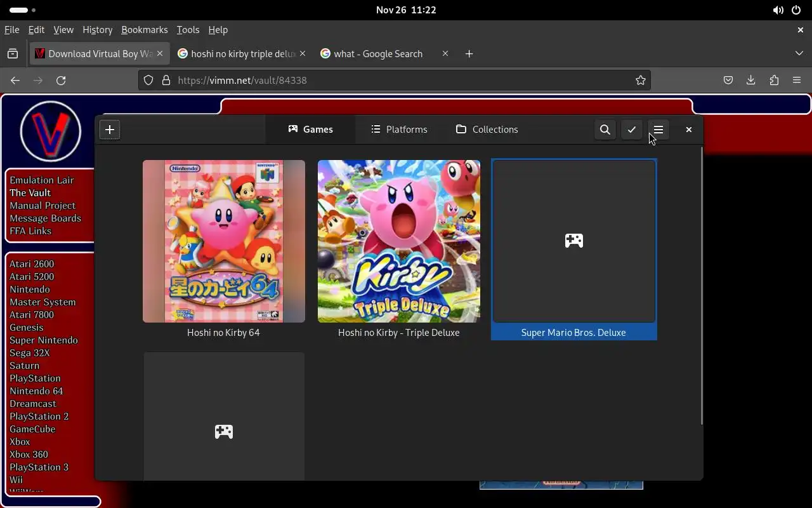Viewport: 812px width, 508px height.
Task: Select the untitled game in second row
Action: (x=224, y=417)
